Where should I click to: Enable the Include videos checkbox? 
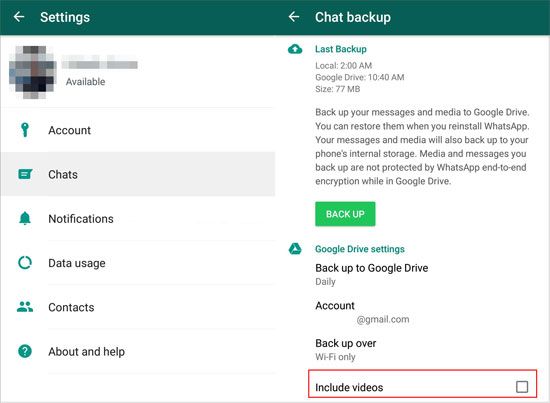[x=522, y=387]
